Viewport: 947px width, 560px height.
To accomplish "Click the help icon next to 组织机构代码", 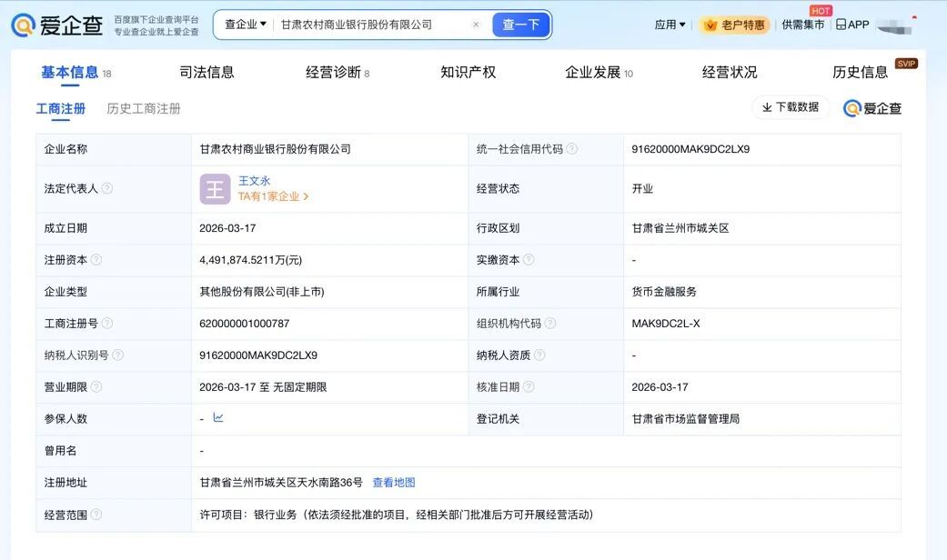I will (550, 324).
